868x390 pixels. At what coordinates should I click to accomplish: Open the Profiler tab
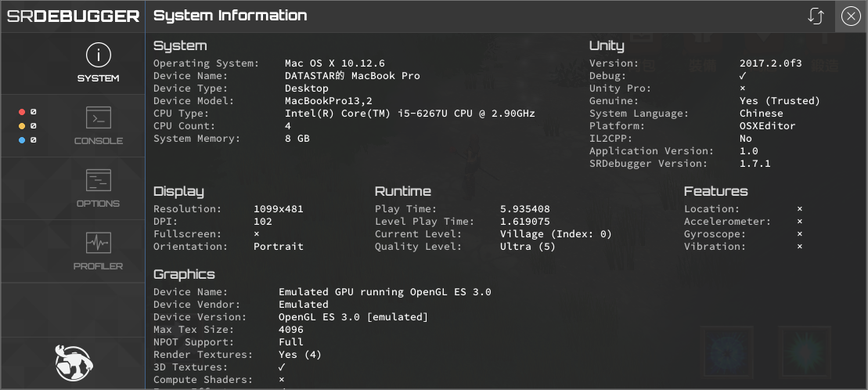(73, 251)
